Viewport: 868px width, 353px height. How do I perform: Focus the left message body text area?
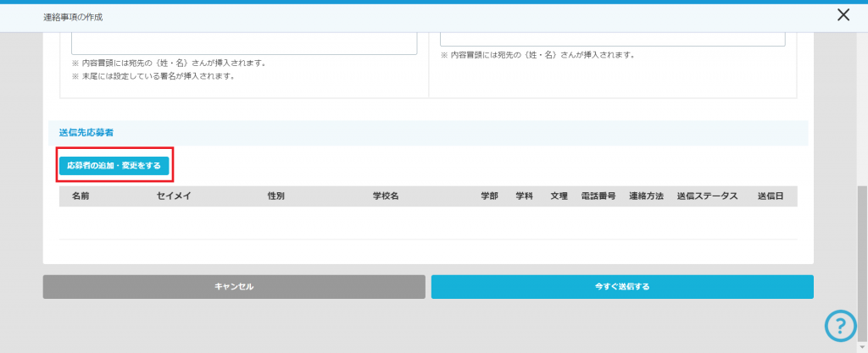[x=244, y=44]
